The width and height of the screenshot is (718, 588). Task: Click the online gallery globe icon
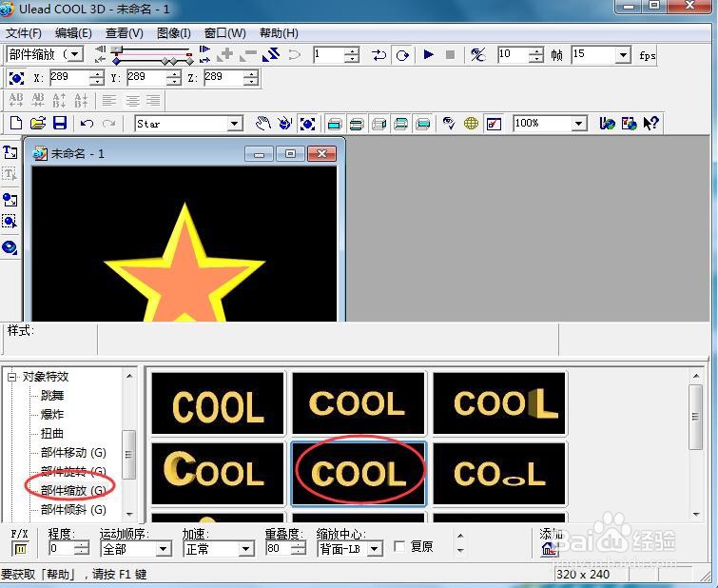[630, 123]
